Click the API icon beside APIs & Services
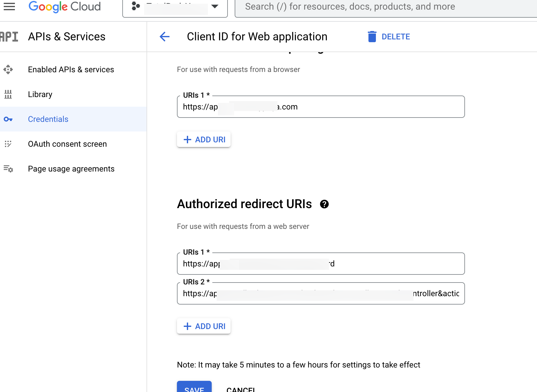This screenshot has height=392, width=537. click(9, 37)
